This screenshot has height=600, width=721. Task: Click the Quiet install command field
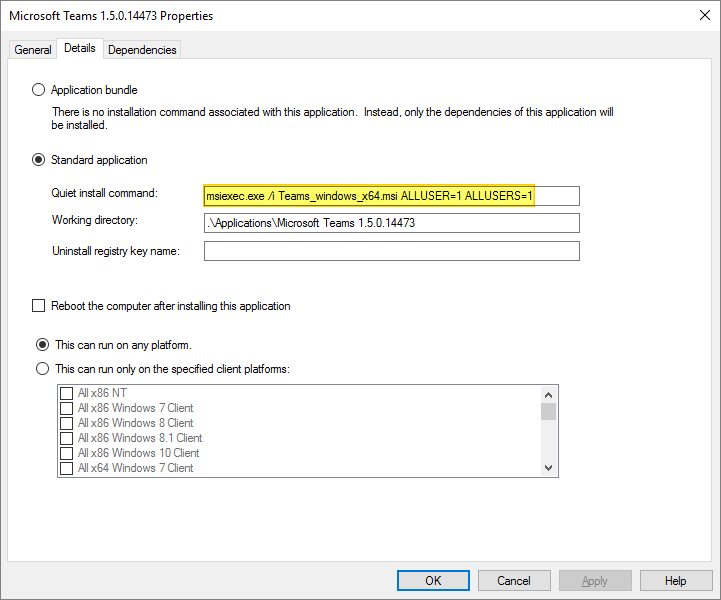tap(391, 195)
